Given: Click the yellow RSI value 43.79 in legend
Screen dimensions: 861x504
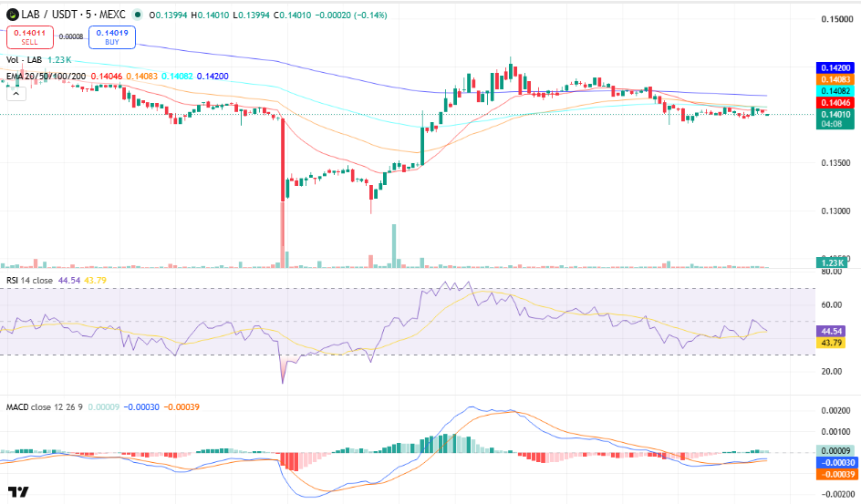Looking at the screenshot, I should click(95, 280).
